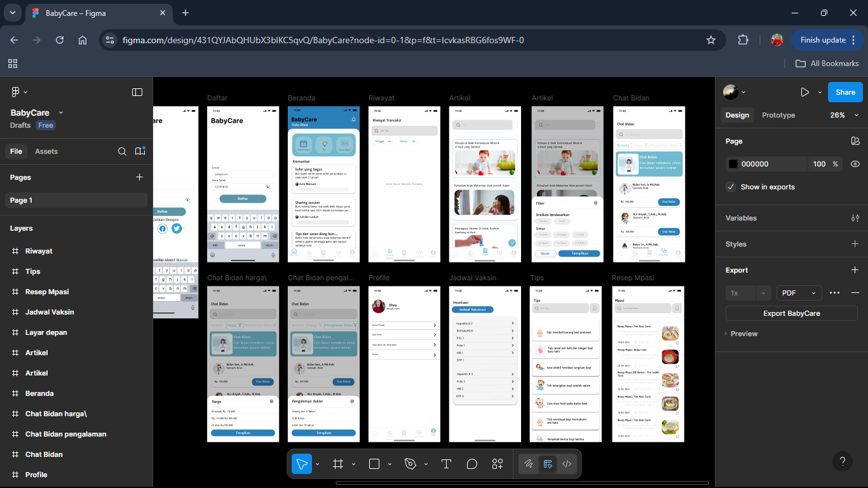Select the Jadwal Vaksin layer
This screenshot has height=488, width=868.
coord(50,312)
